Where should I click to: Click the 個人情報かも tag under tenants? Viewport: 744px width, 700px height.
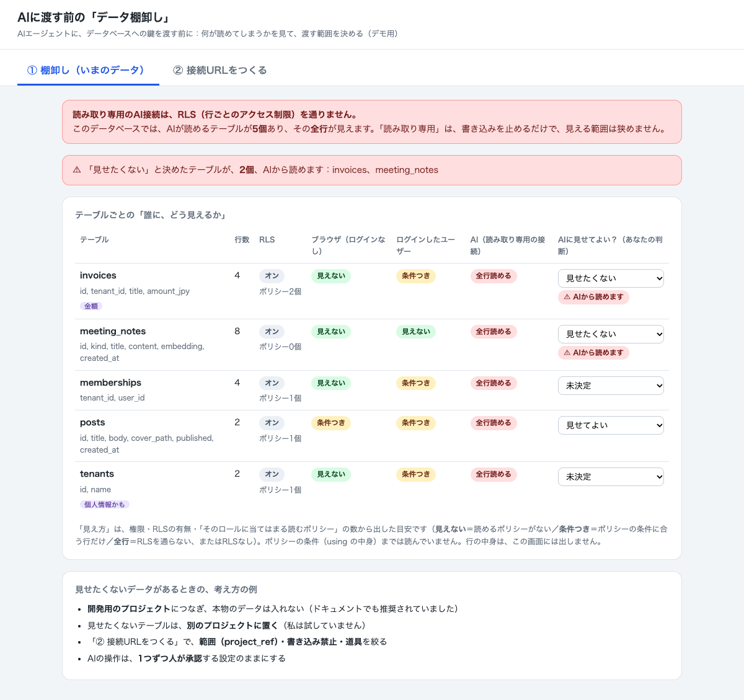(105, 504)
